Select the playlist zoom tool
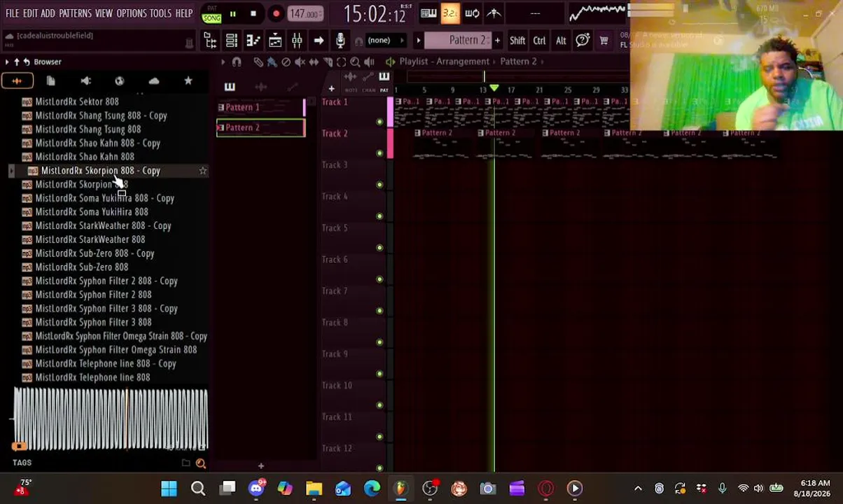Viewport: 843px width, 504px height. tap(355, 62)
